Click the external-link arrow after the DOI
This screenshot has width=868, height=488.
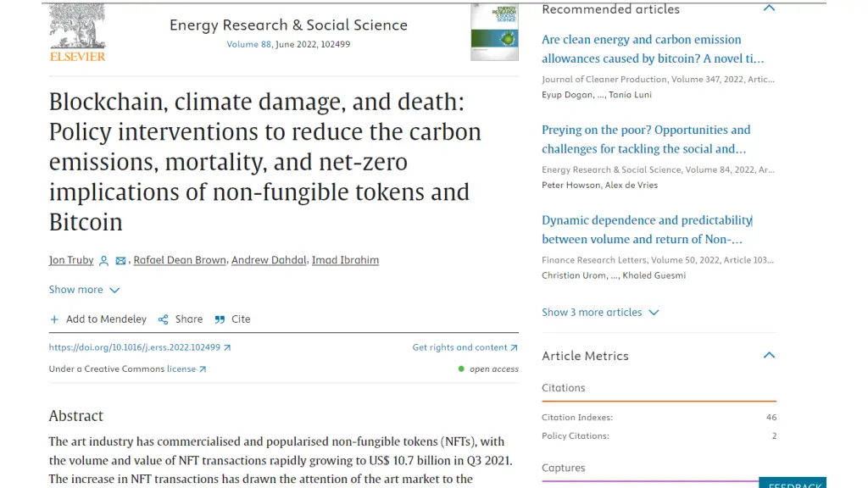[x=227, y=347]
